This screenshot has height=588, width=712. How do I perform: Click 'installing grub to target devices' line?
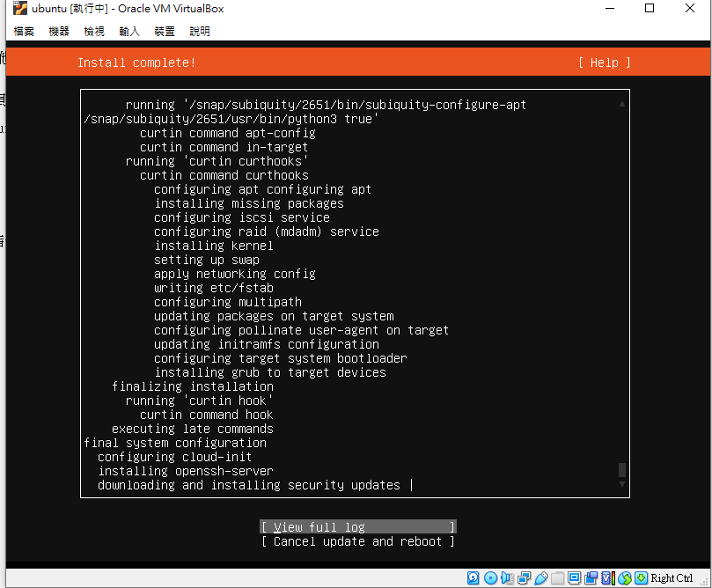[270, 372]
